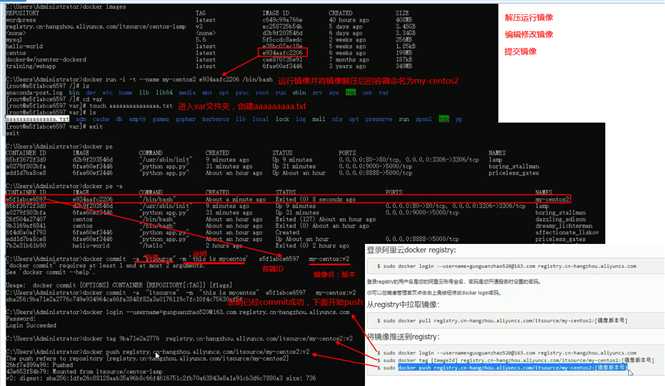Click the selected 'docker push registry' code line
Screen dimensions: 665x386
click(x=512, y=367)
